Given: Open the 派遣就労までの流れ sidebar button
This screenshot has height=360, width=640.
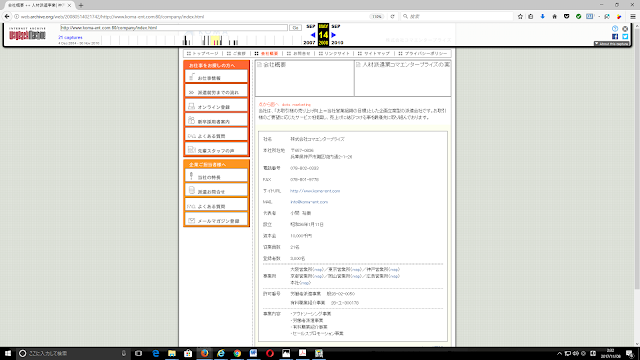Looking at the screenshot, I should (216, 91).
